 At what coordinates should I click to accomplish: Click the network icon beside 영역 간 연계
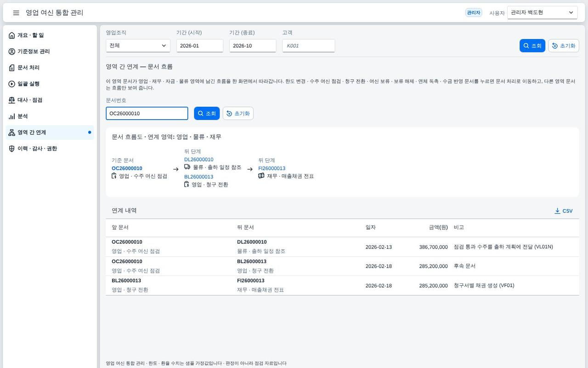coord(12,132)
